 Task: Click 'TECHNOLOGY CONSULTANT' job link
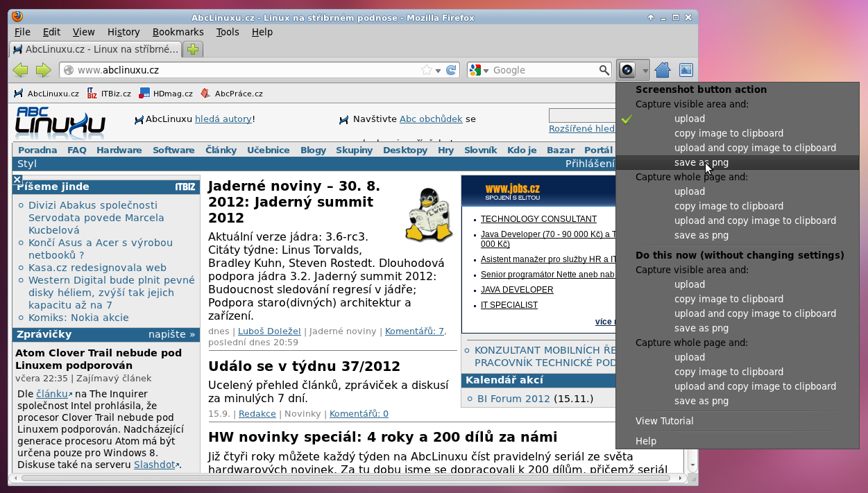538,219
